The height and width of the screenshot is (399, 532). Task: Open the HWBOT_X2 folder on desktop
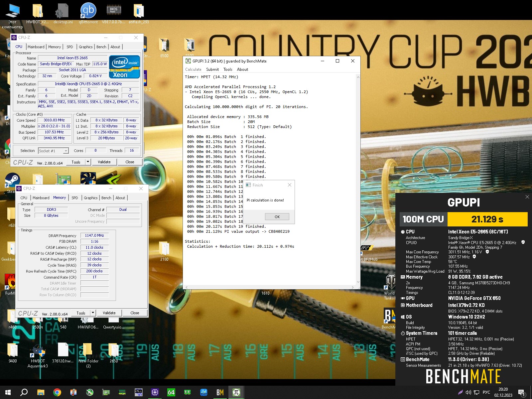click(x=38, y=13)
